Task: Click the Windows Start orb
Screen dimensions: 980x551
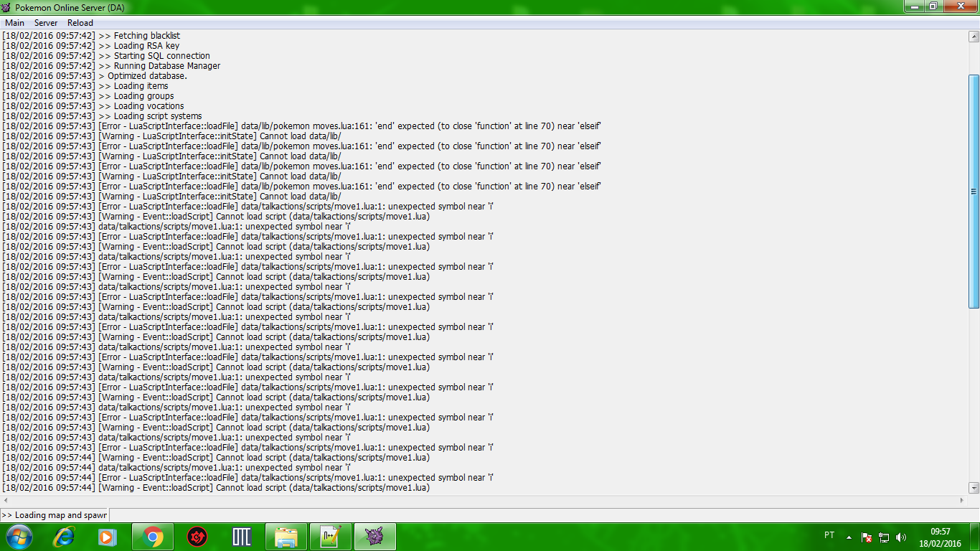Action: click(19, 537)
